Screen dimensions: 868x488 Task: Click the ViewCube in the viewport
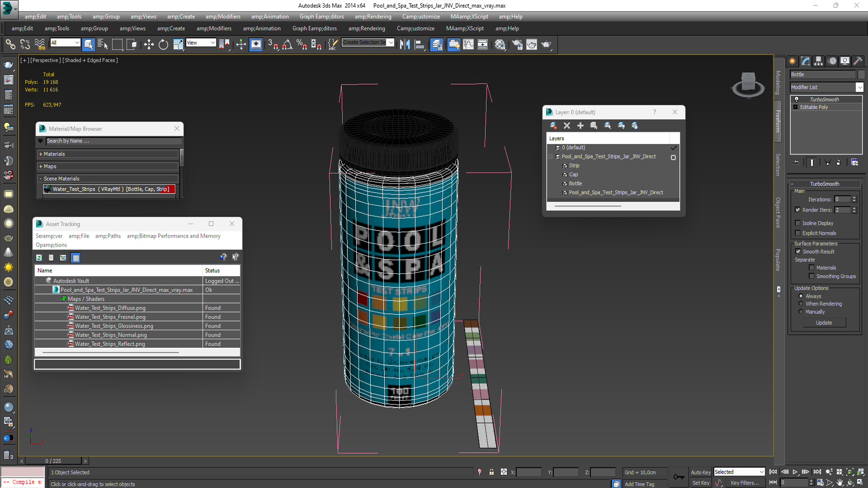coord(748,84)
